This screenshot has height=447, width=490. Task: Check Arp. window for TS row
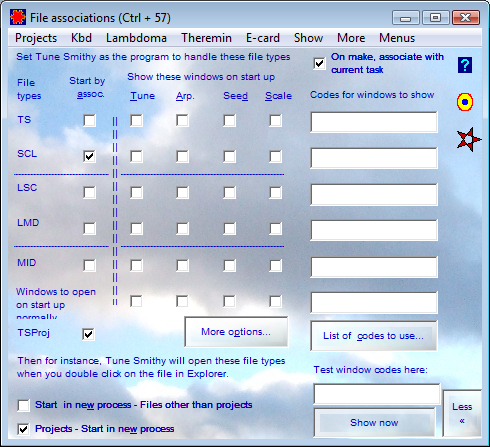(182, 120)
